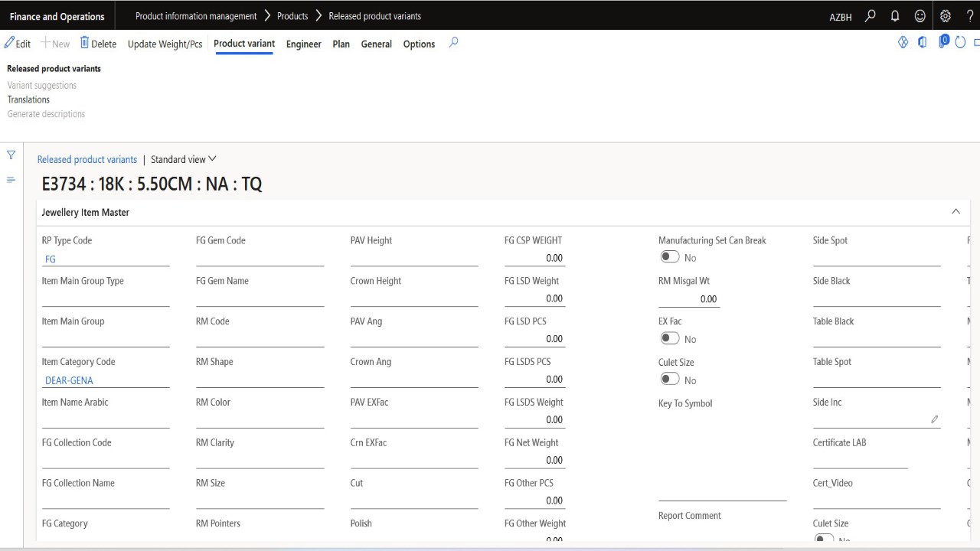The image size is (980, 551).
Task: Open the AZBH company picker
Action: 841,17
